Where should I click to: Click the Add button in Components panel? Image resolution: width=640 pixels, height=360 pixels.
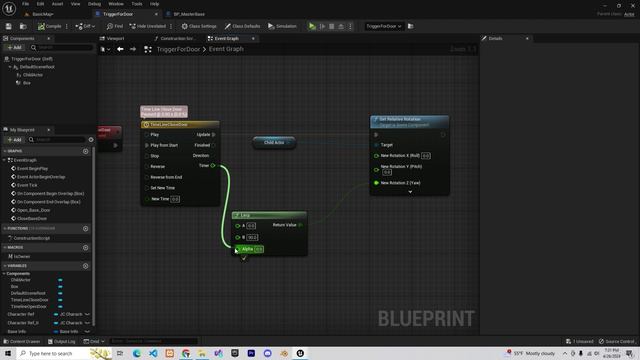[x=14, y=47]
